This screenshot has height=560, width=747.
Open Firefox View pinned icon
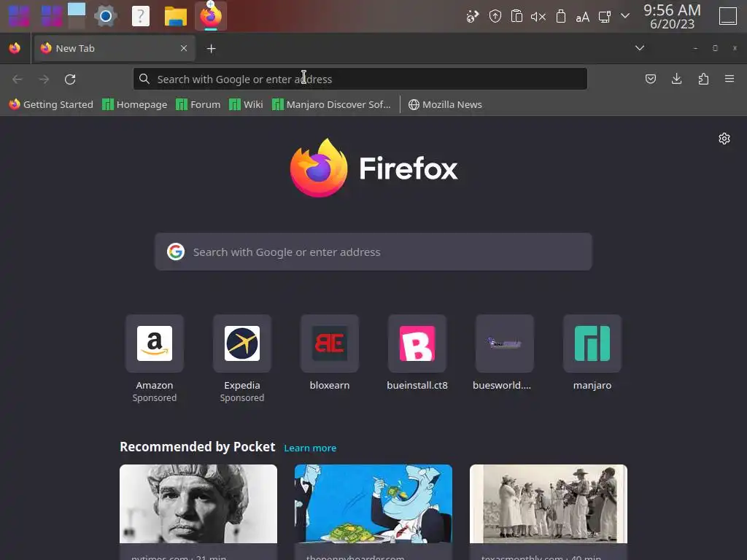15,48
